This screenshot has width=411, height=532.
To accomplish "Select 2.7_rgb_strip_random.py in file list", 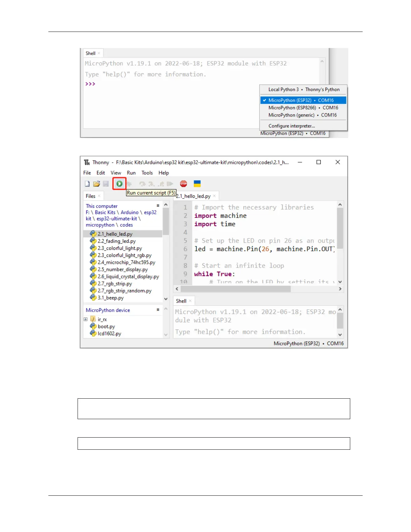I will [121, 291].
